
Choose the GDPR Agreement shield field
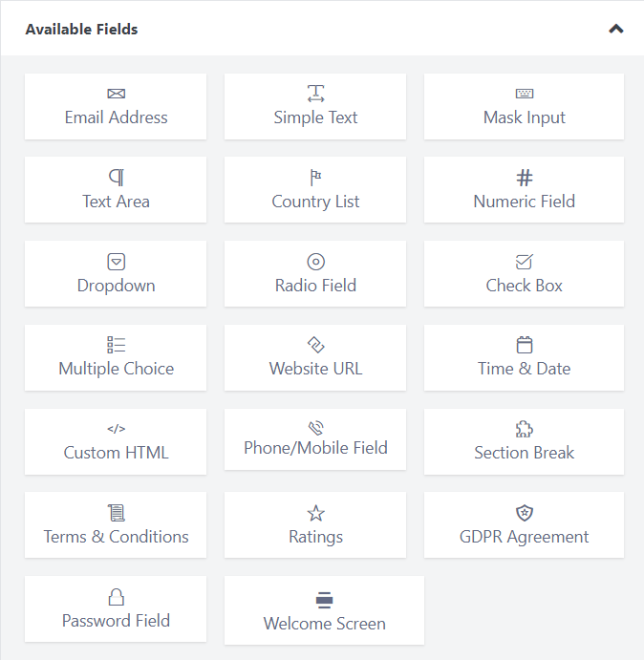(524, 525)
